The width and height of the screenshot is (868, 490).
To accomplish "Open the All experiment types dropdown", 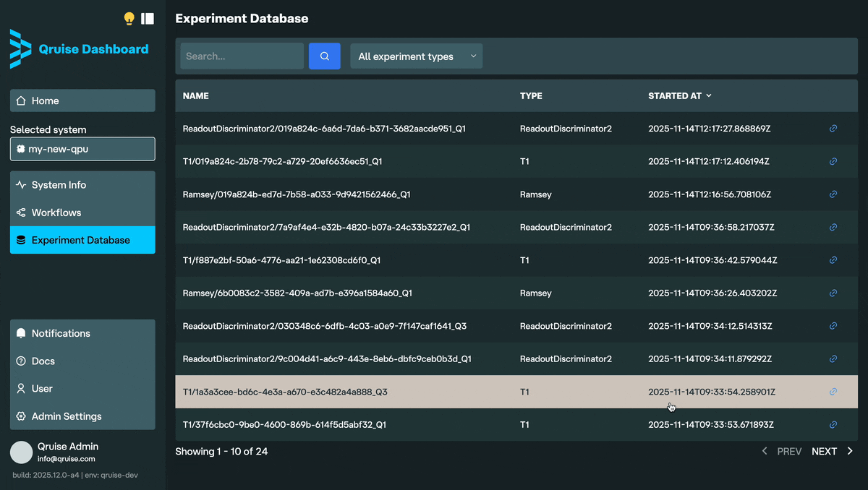I will (x=416, y=56).
